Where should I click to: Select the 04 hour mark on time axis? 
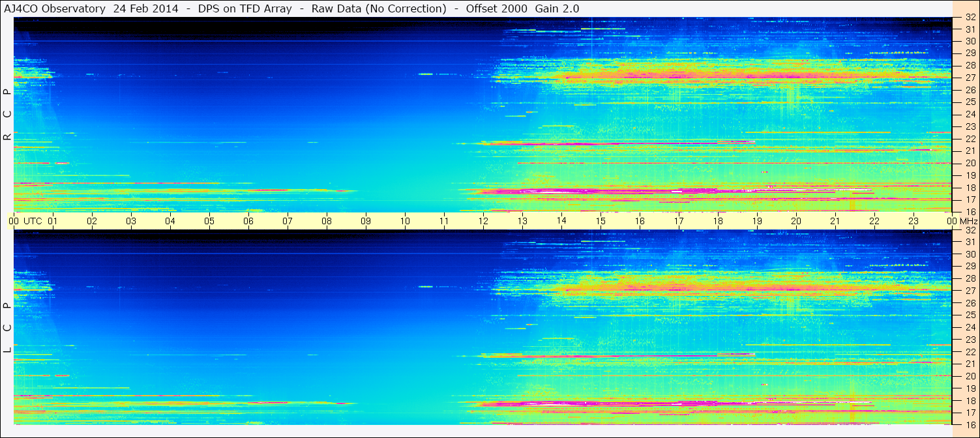tap(170, 221)
